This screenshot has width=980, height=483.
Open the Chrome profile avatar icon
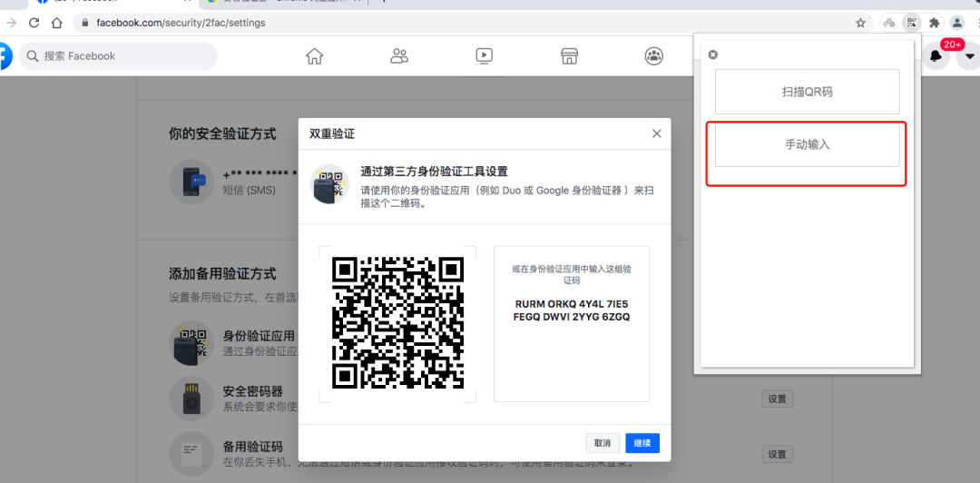click(957, 23)
